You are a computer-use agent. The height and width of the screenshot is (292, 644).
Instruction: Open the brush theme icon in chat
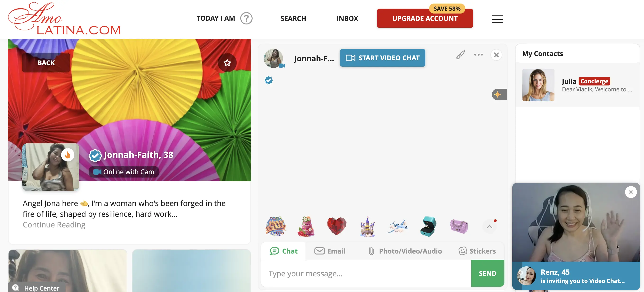(460, 55)
